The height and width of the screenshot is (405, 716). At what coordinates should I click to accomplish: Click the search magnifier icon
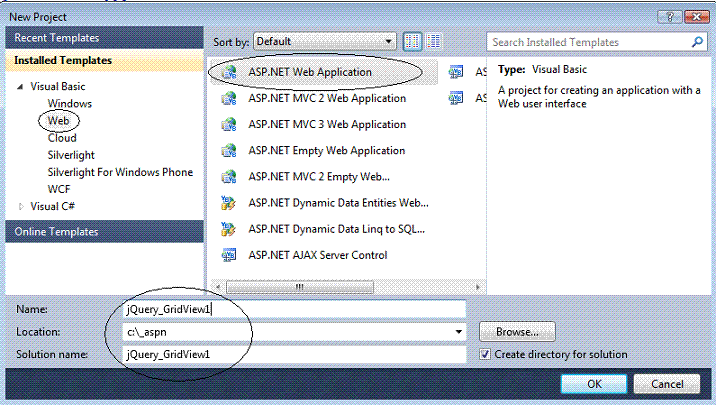click(697, 42)
